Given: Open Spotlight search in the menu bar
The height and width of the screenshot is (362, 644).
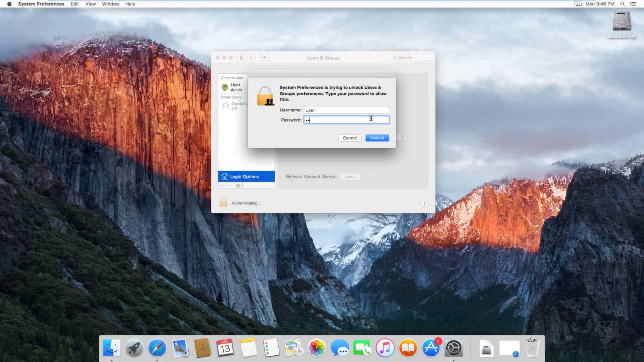Looking at the screenshot, I should click(623, 4).
